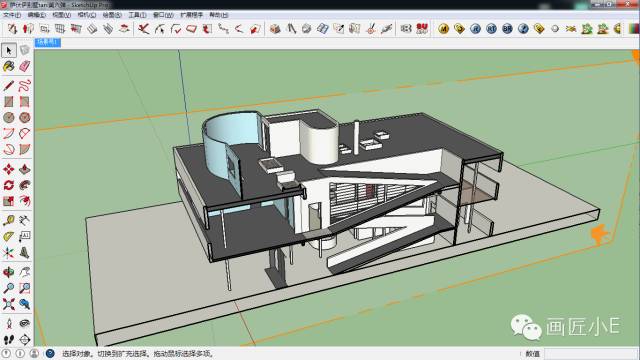Select the arrow Select tool
This screenshot has height=360, width=640.
click(9, 50)
